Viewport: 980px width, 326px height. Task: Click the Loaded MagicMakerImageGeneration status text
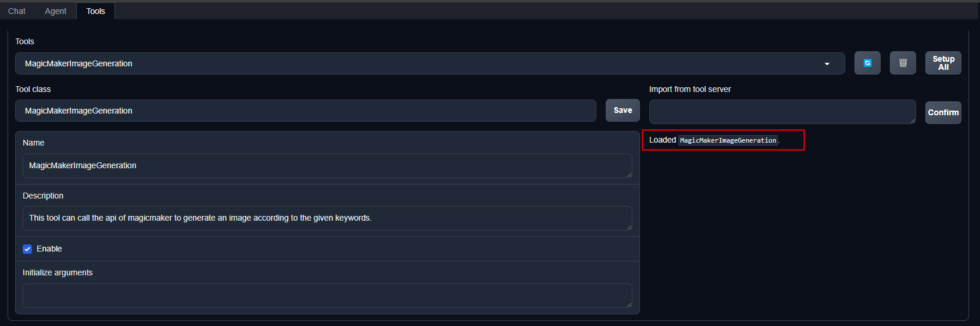[714, 140]
